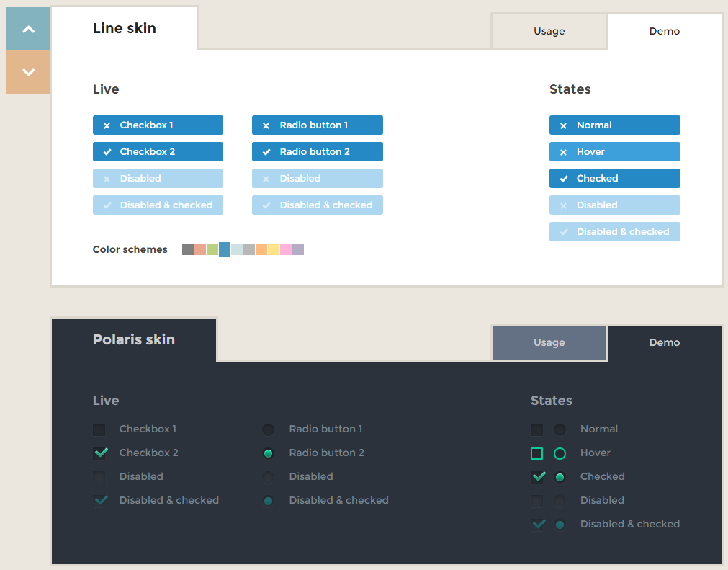Open the Line skin Usage tab
Screen dimensions: 728x570
tap(549, 31)
